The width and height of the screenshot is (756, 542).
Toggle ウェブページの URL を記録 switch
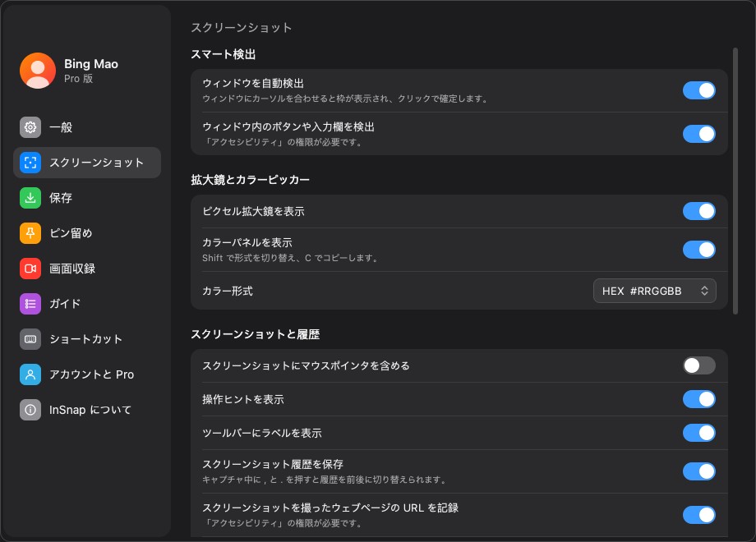[x=698, y=515]
